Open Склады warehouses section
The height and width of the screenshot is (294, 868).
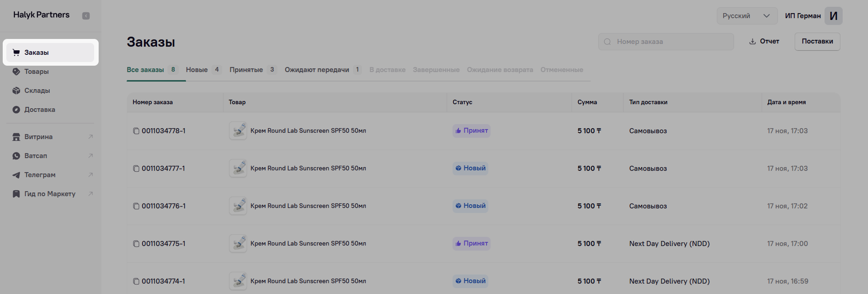tap(37, 91)
